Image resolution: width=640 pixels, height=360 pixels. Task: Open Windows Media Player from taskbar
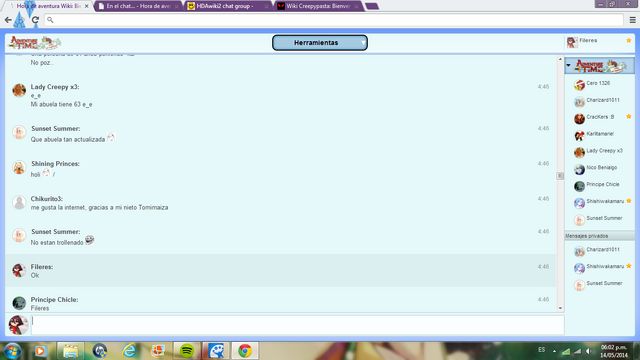(x=40, y=351)
